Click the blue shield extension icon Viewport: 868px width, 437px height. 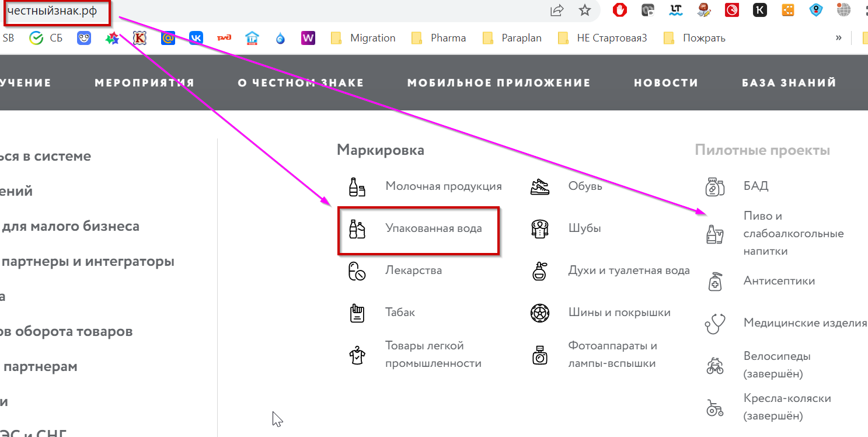tap(816, 10)
